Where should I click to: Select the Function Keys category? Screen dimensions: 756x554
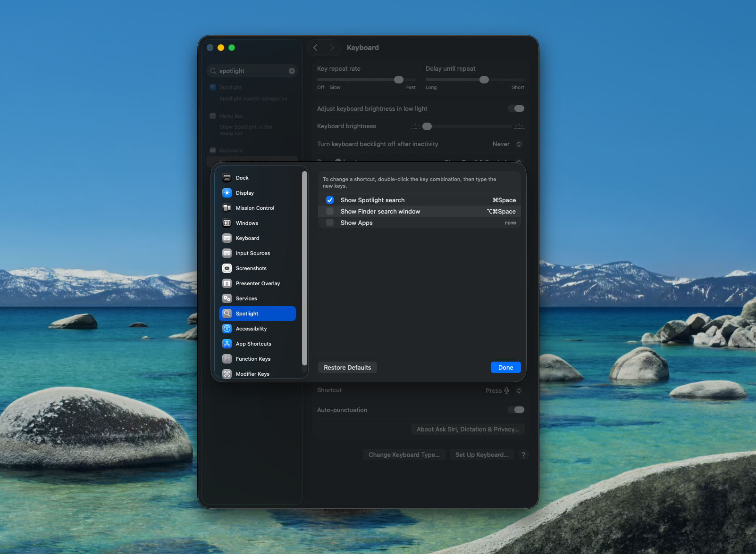pyautogui.click(x=253, y=359)
